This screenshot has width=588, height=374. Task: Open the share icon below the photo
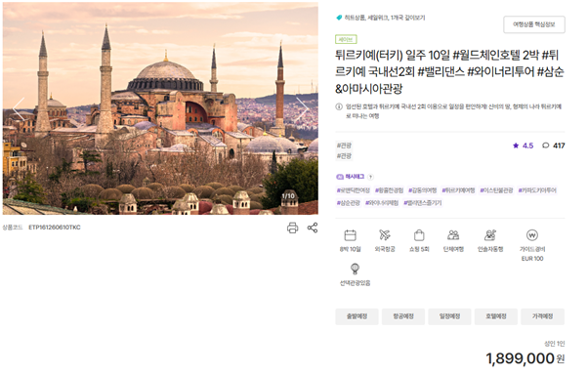click(x=313, y=228)
